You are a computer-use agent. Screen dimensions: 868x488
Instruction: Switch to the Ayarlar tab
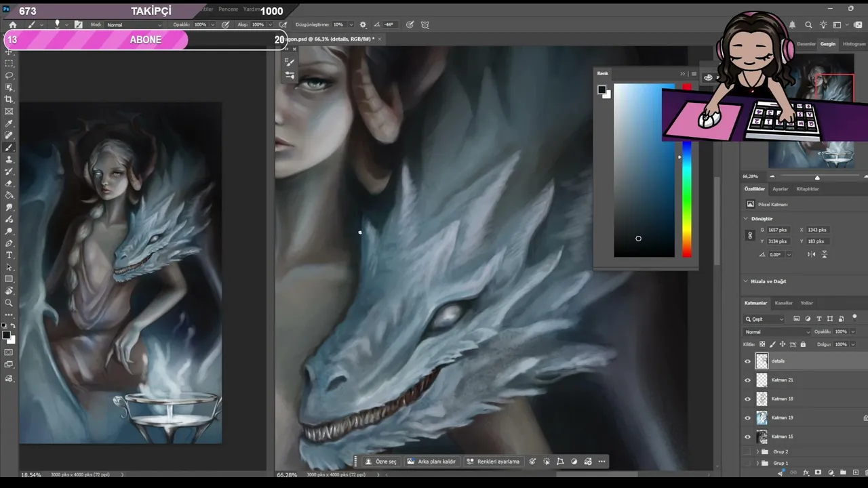pyautogui.click(x=781, y=189)
